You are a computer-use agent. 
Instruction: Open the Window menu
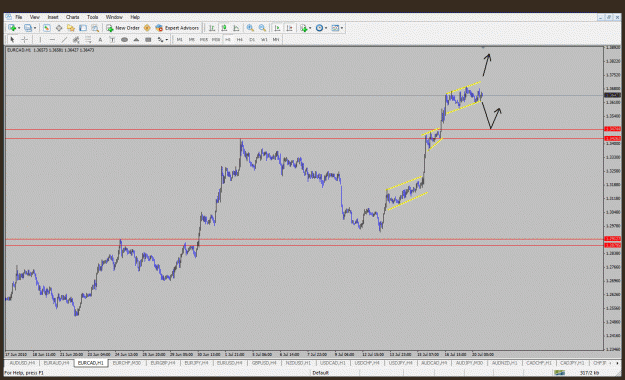click(x=114, y=17)
